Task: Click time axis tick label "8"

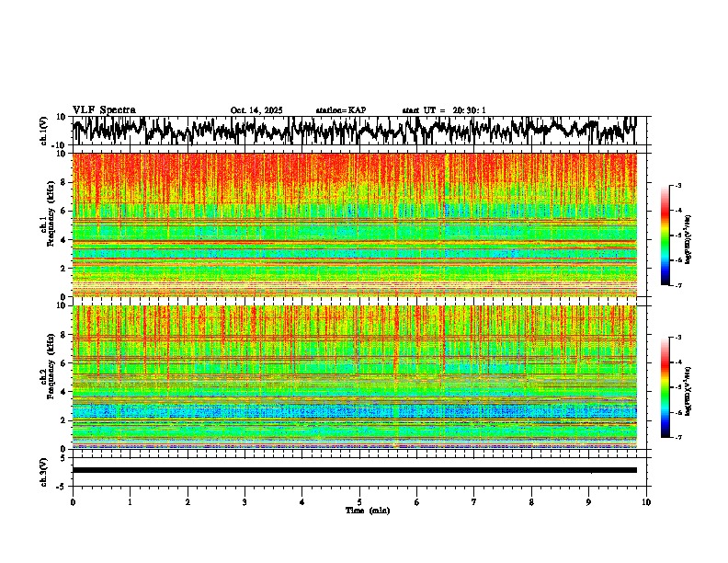Action: click(x=531, y=502)
